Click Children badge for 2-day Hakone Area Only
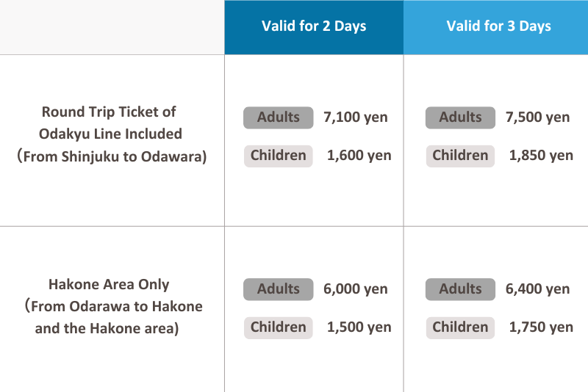 [279, 327]
